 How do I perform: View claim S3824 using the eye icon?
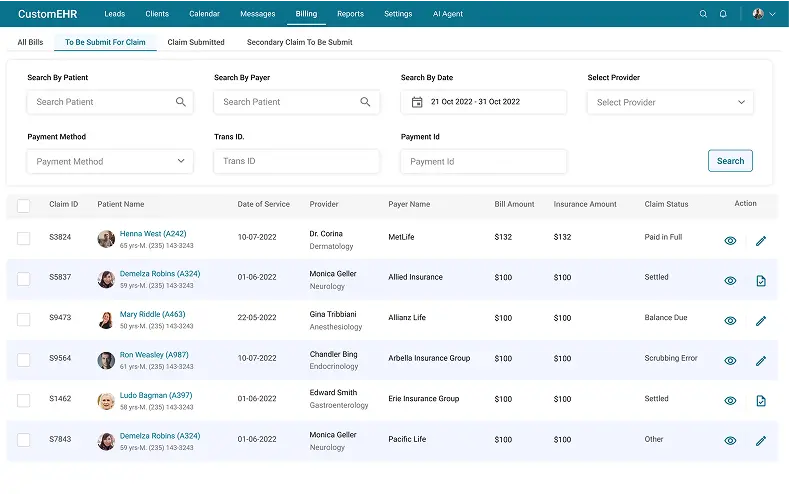[730, 240]
